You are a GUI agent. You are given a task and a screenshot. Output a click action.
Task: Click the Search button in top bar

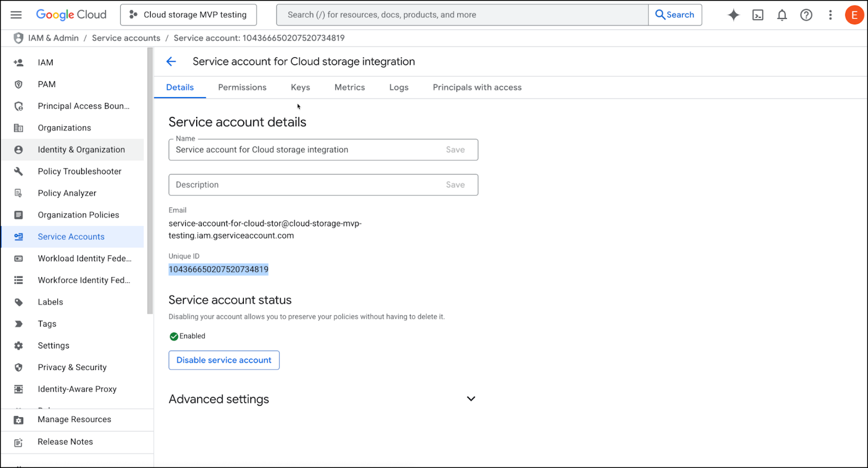pyautogui.click(x=675, y=15)
